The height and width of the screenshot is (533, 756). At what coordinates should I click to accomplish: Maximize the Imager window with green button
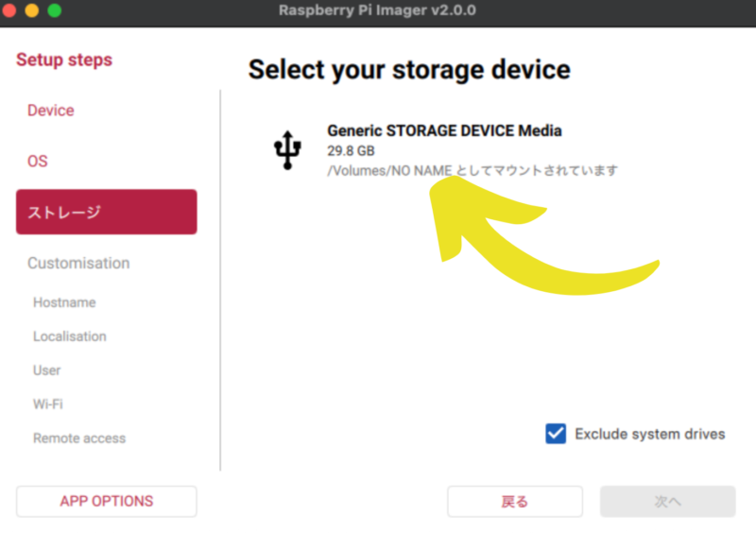(54, 10)
